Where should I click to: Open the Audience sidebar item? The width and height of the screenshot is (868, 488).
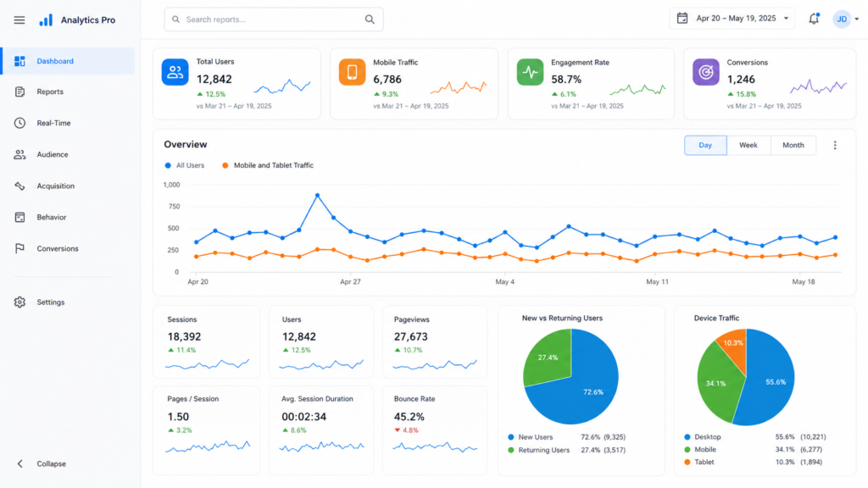click(53, 154)
